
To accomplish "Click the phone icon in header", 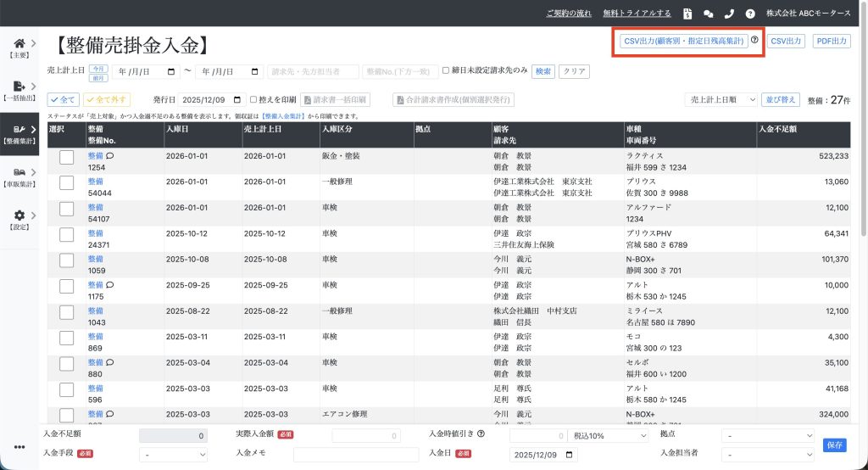I will tap(729, 14).
